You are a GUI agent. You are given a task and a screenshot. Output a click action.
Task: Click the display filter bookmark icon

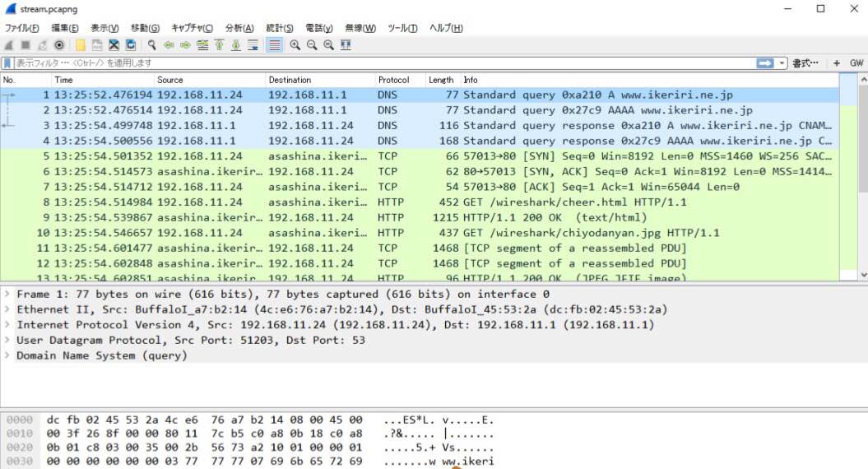(x=7, y=63)
